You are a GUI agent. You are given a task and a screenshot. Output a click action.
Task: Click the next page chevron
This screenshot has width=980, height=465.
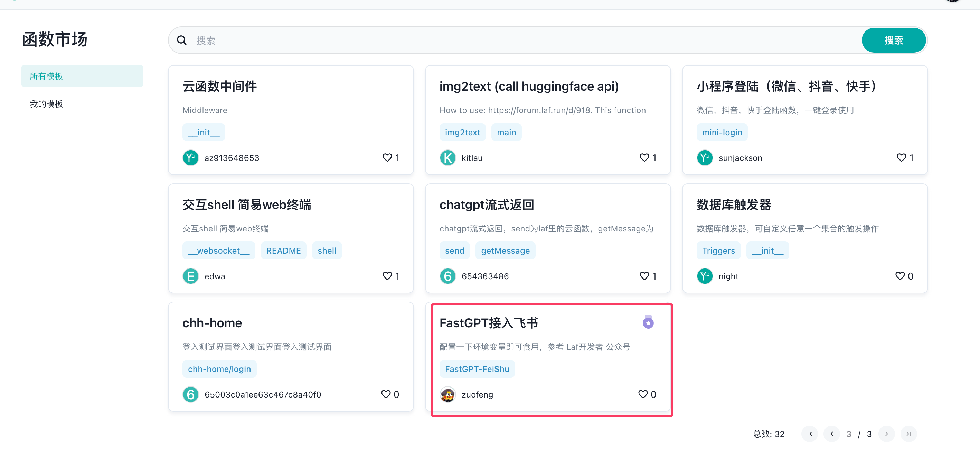coord(886,434)
